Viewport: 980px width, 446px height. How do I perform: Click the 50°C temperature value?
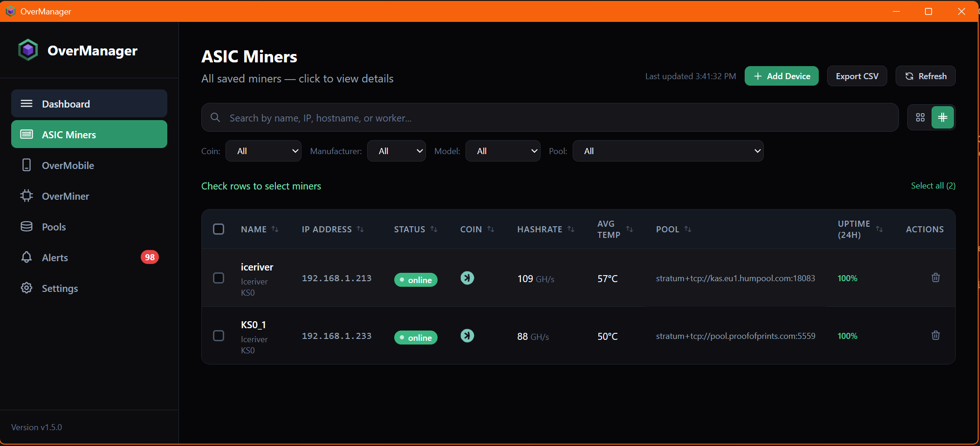[608, 336]
